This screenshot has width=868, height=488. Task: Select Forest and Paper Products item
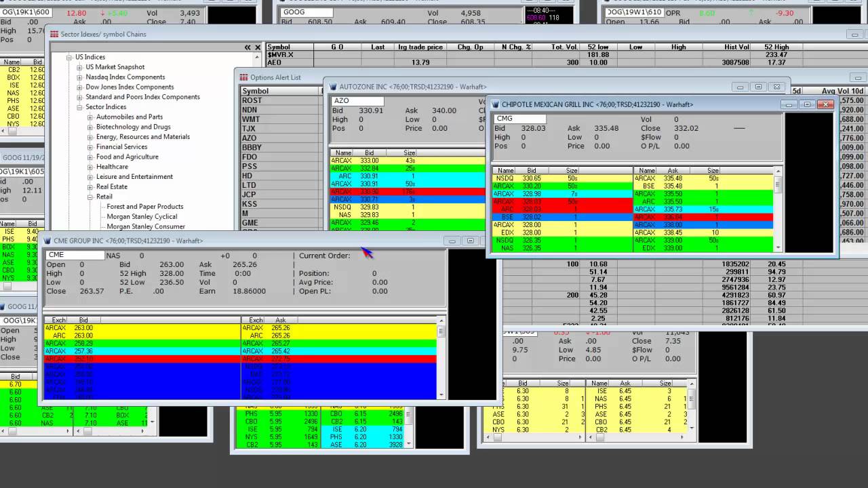click(x=144, y=207)
